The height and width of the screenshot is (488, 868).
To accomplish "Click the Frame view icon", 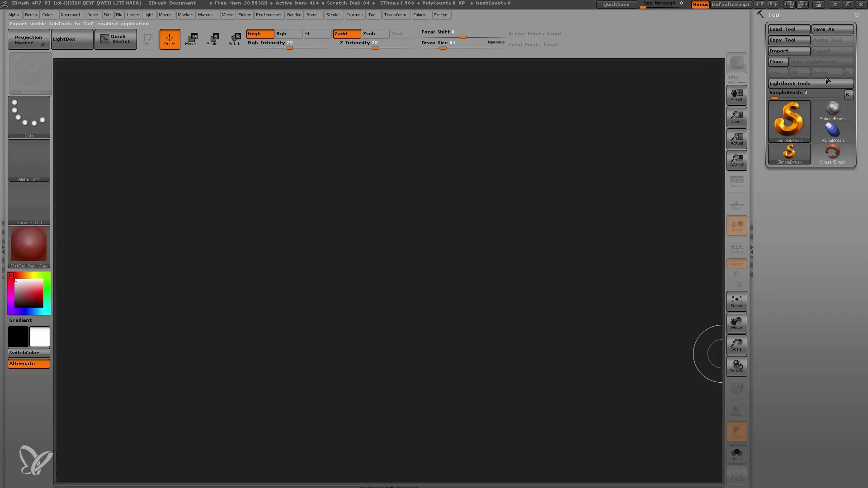I will click(737, 301).
